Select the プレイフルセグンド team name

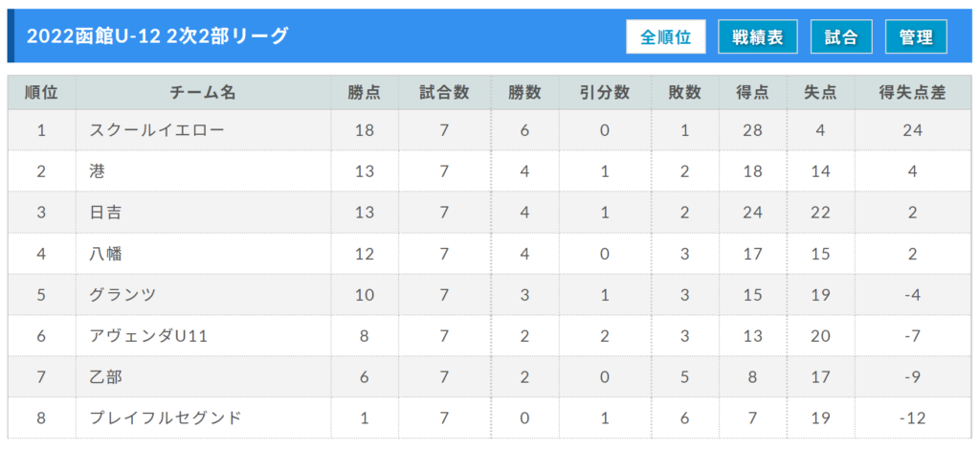(x=165, y=418)
